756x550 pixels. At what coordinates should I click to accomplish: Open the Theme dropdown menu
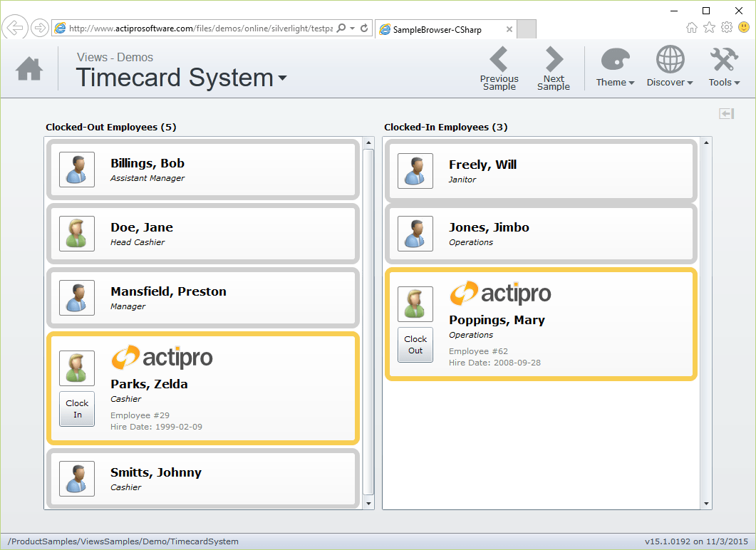click(x=614, y=82)
